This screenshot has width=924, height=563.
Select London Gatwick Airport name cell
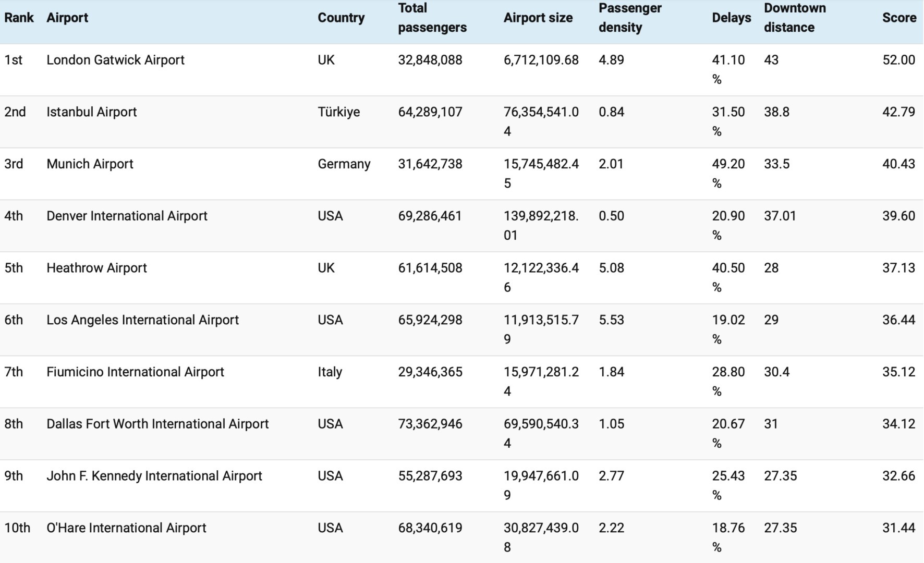pyautogui.click(x=115, y=60)
